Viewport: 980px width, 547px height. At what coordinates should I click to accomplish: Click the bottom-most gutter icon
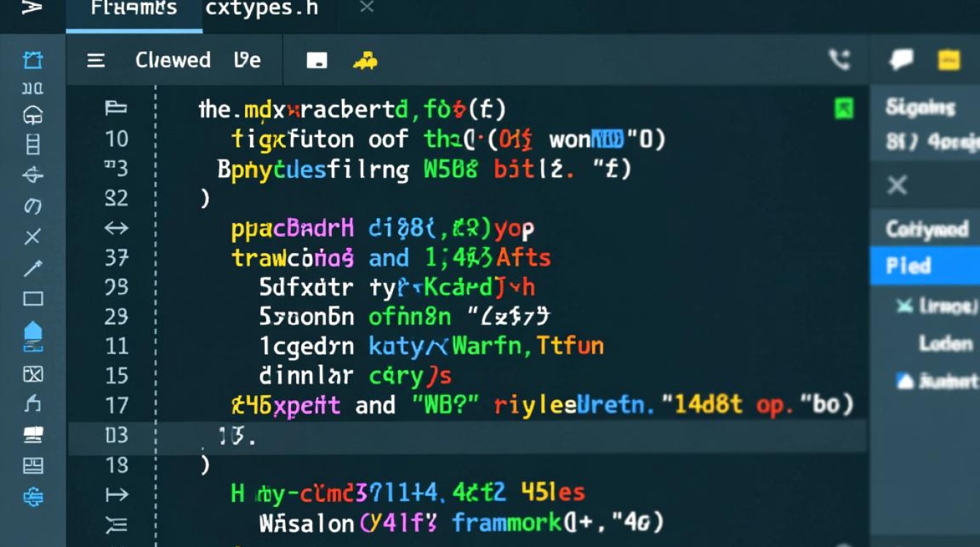117,524
